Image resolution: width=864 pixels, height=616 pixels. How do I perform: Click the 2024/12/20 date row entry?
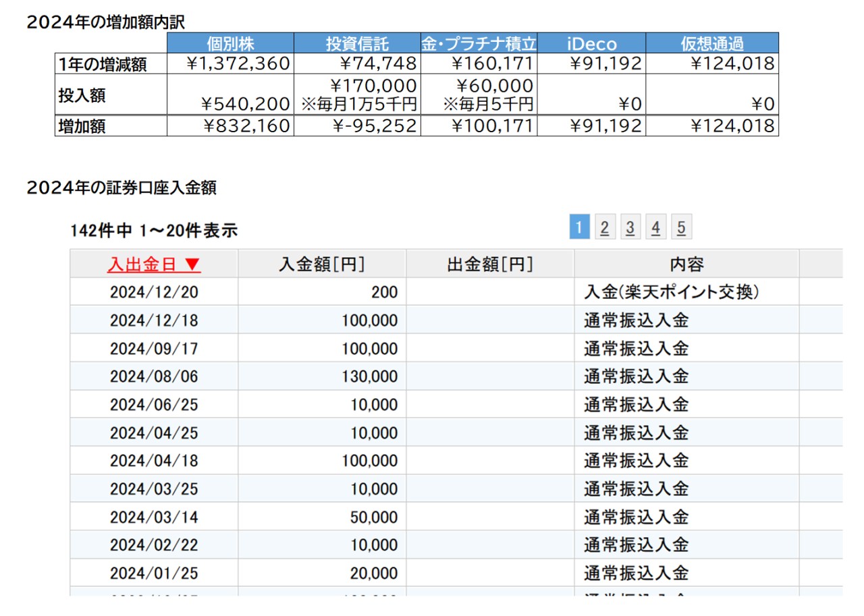click(x=154, y=292)
